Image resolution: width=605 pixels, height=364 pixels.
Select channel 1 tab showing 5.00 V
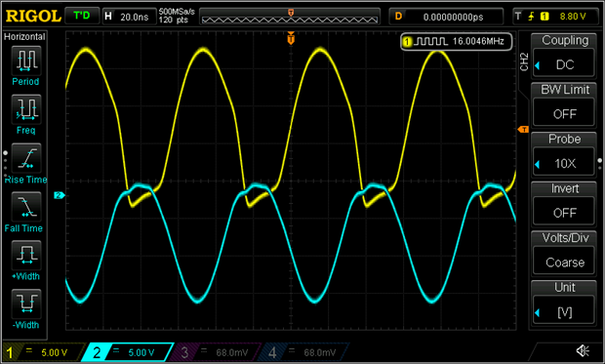(x=43, y=352)
